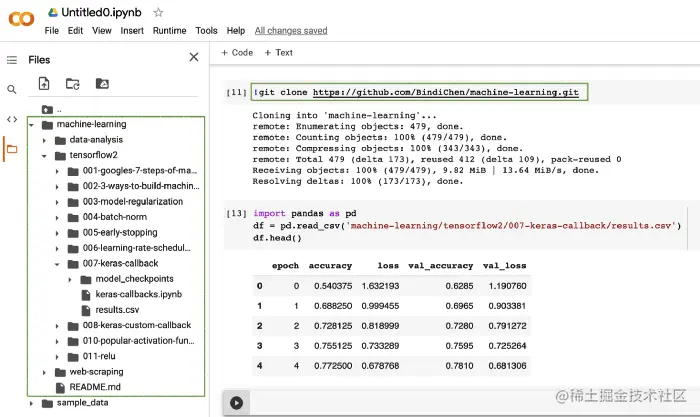Open the Insert menu

[132, 30]
